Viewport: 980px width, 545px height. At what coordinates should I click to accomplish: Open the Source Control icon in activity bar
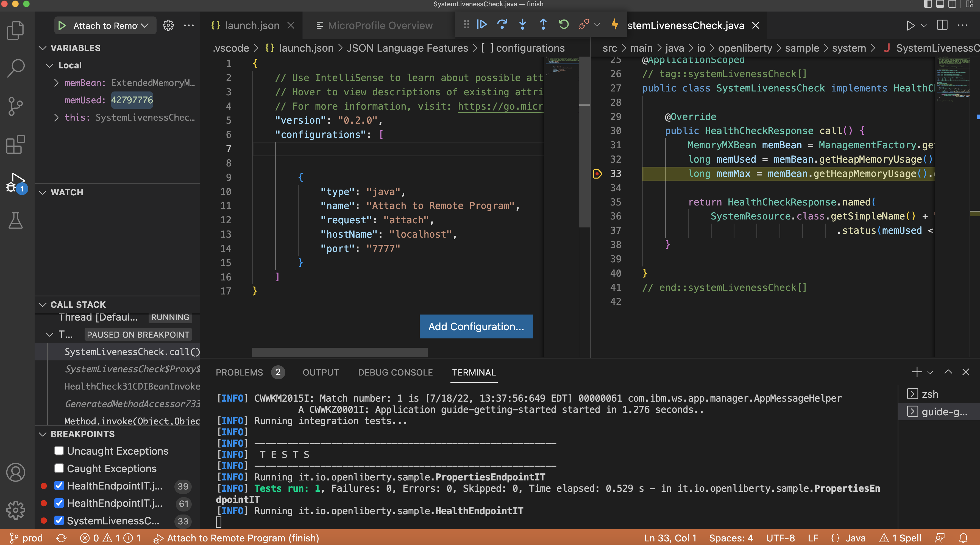(16, 107)
